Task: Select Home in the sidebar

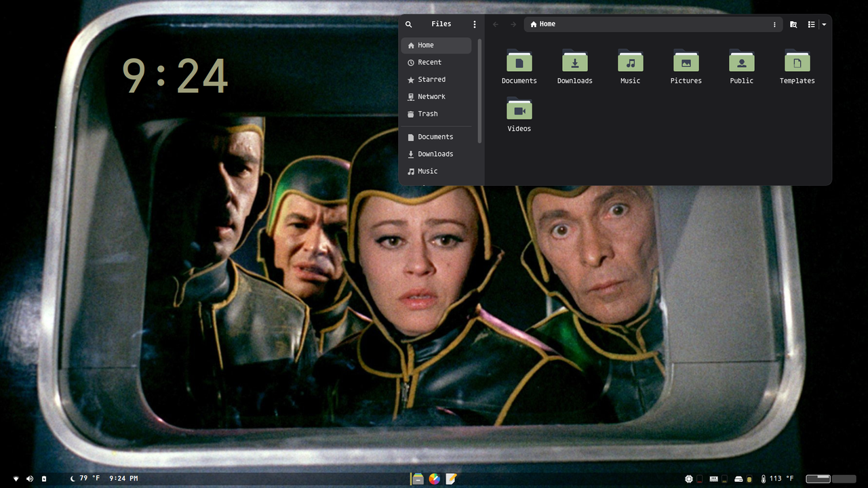Action: tap(436, 45)
